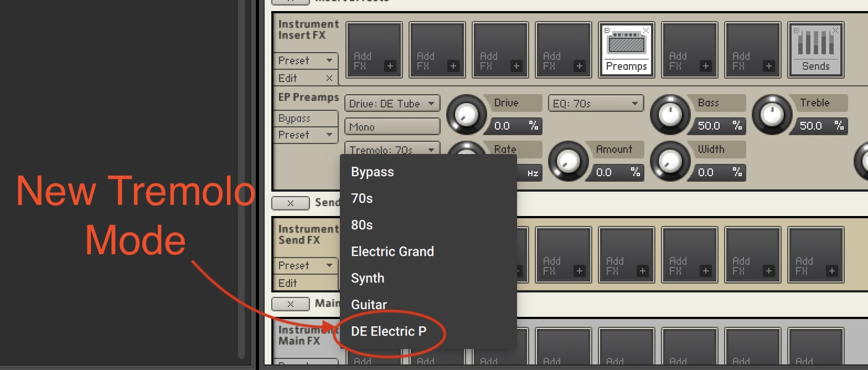Click plus on last Send FX slot
This screenshot has height=370, width=868.
832,271
